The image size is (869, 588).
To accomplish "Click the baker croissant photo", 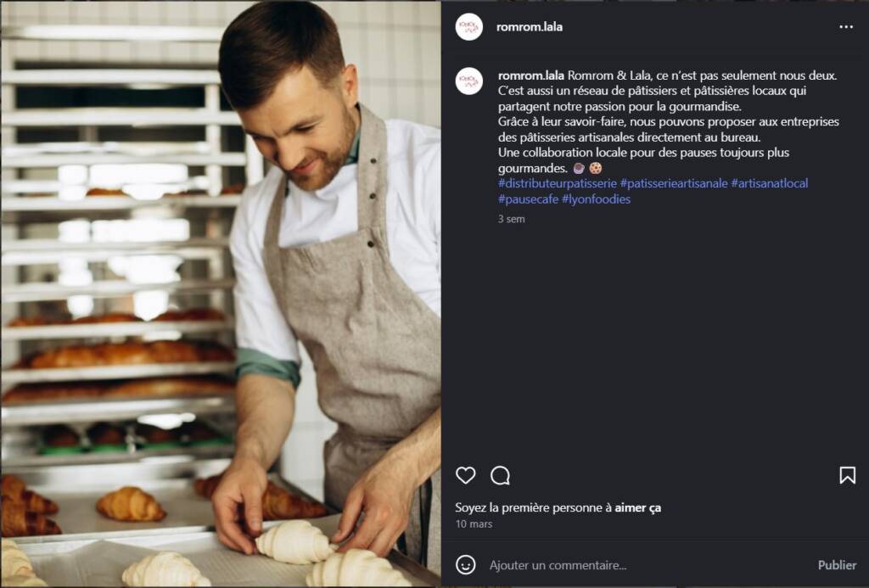I will pos(221,294).
